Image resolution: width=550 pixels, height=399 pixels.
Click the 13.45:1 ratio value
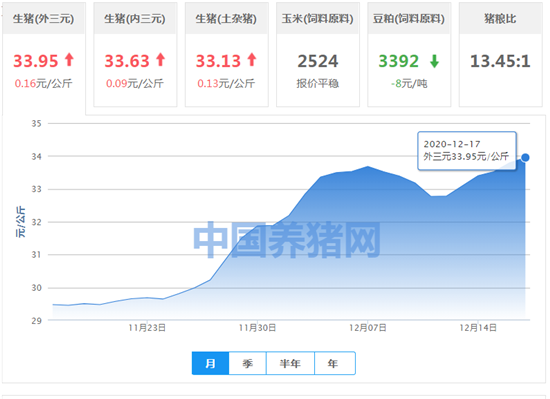(500, 61)
